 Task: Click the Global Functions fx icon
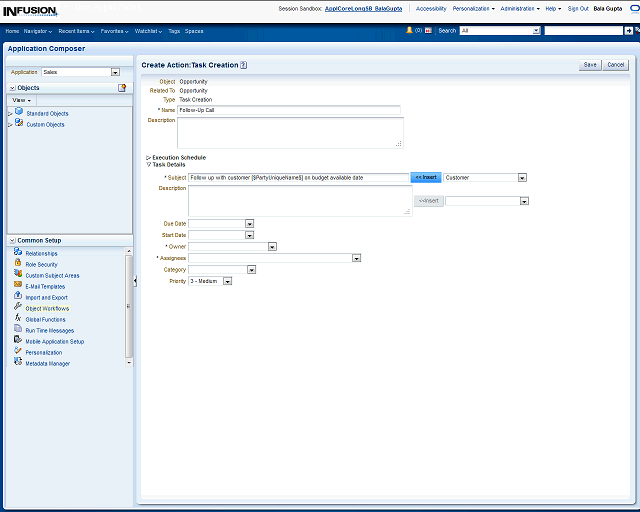[x=18, y=319]
